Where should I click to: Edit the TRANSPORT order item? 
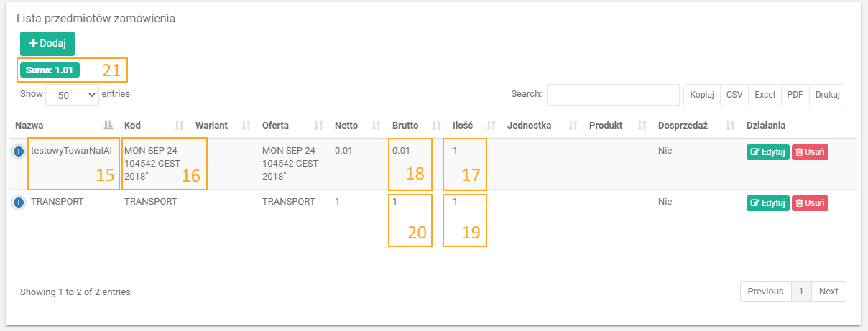coord(767,202)
